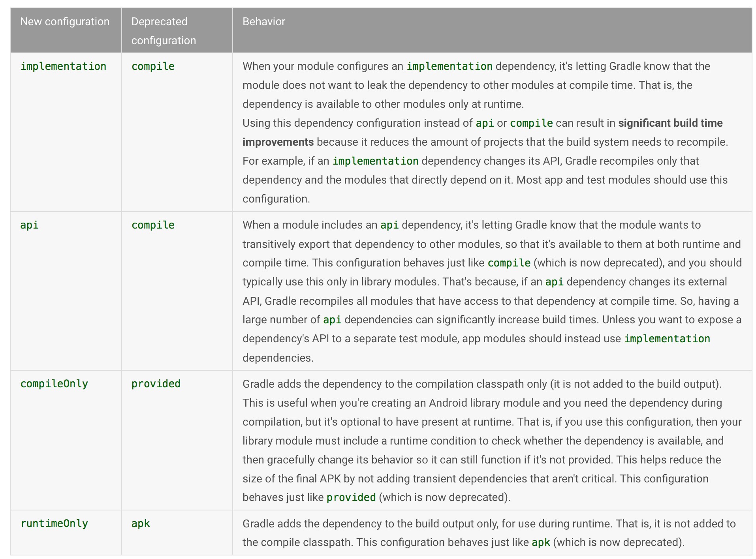Click the "New configuration" column header

pos(65,22)
